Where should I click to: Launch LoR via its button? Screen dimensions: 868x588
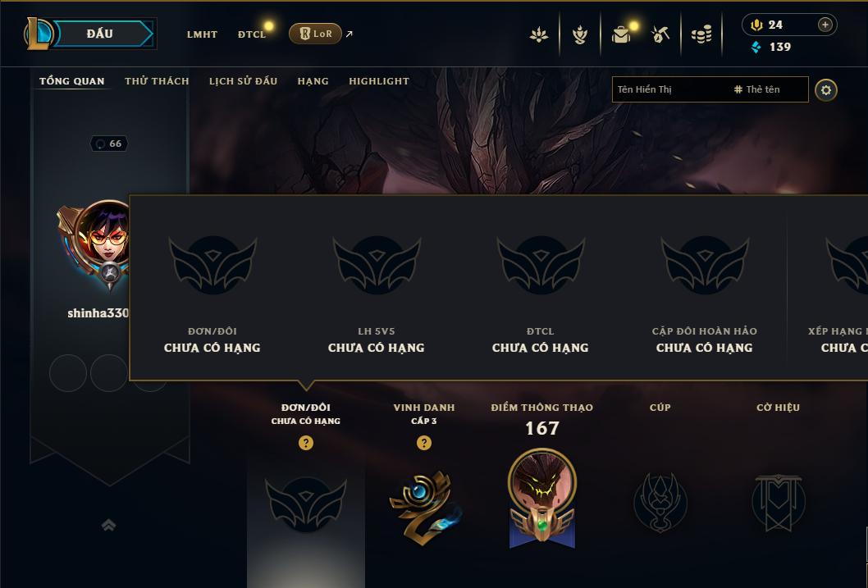(x=315, y=34)
